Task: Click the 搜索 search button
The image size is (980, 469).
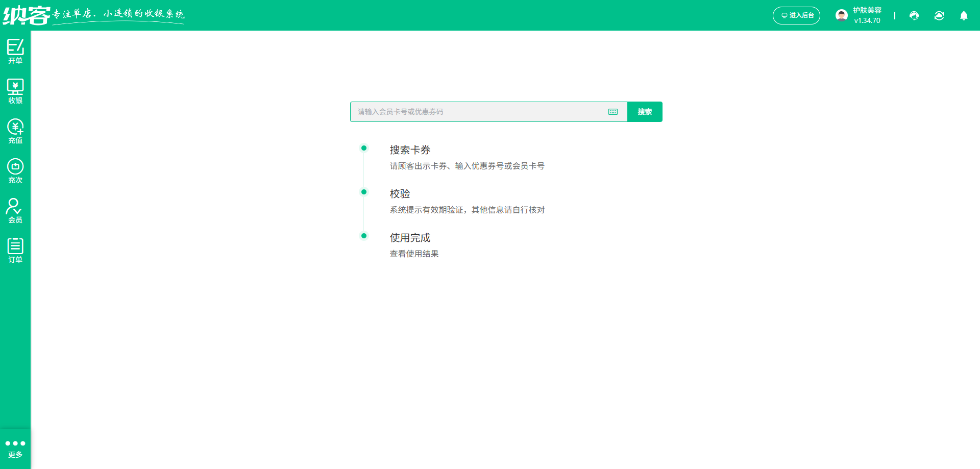Action: [x=645, y=112]
